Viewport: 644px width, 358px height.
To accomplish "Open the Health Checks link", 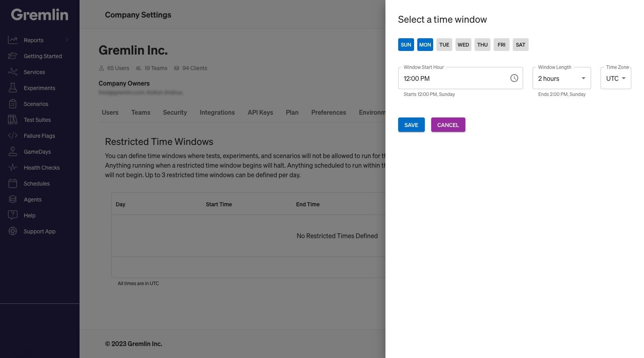I will pos(42,168).
